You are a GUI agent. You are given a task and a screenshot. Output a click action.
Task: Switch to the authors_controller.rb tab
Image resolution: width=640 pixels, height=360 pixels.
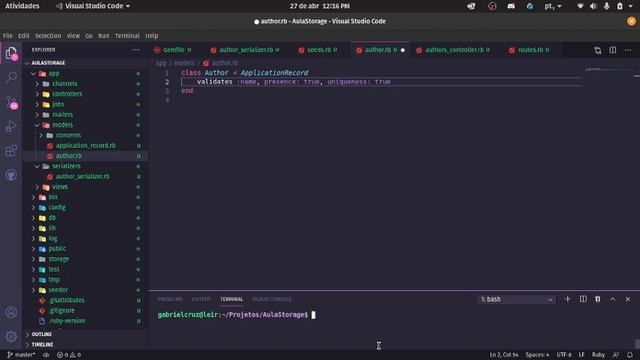tap(454, 50)
